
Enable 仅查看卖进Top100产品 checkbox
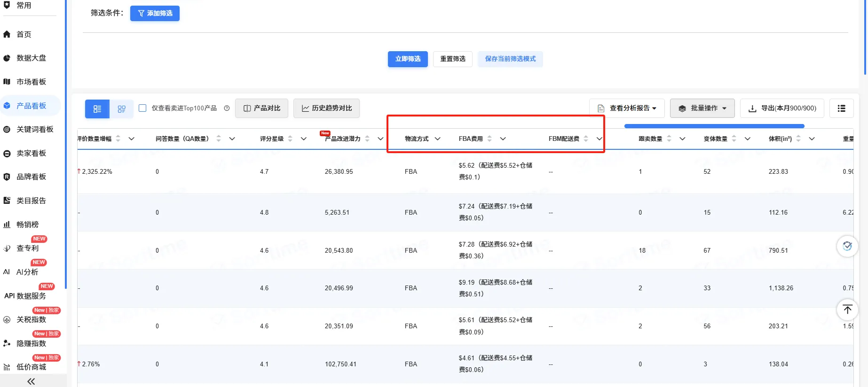point(142,108)
